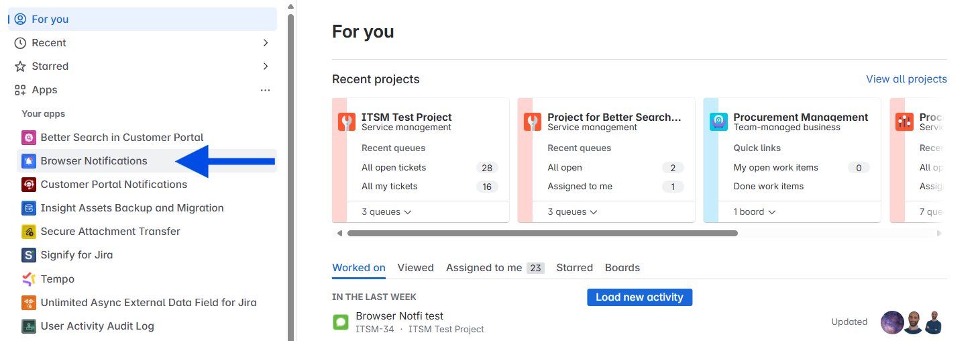Click Unlimited Async External Data Field icon
The height and width of the screenshot is (341, 980).
point(28,303)
